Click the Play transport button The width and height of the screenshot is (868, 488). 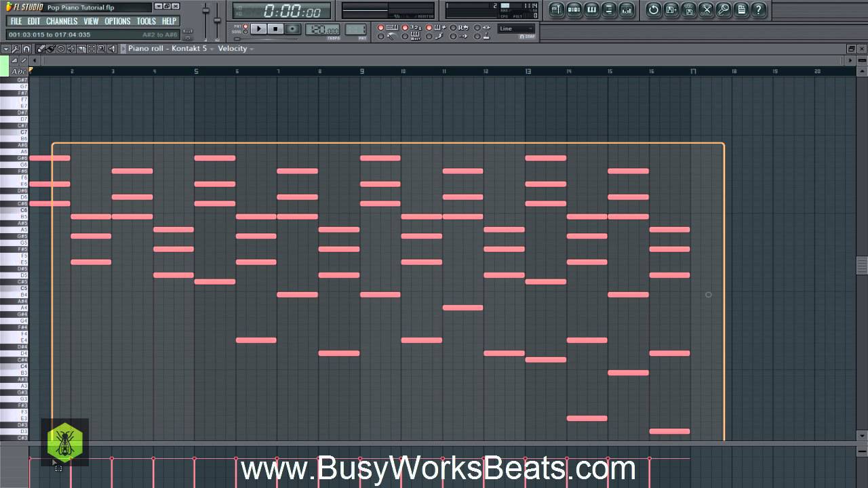[258, 28]
